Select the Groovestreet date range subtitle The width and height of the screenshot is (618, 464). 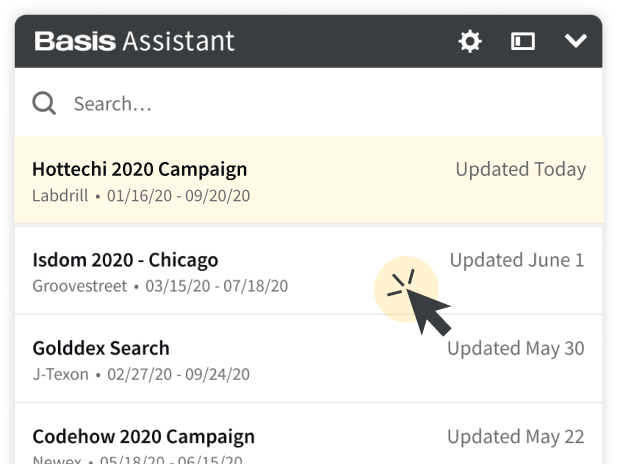160,286
